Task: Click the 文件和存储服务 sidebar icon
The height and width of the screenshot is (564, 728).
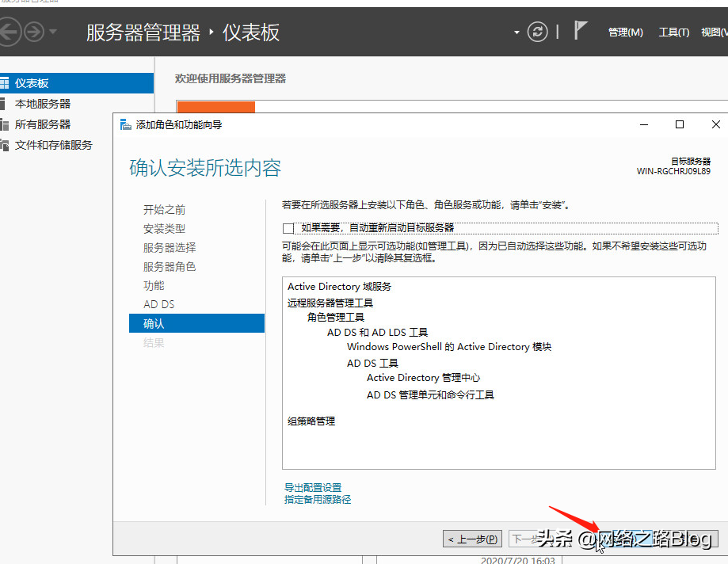Action: (x=4, y=145)
